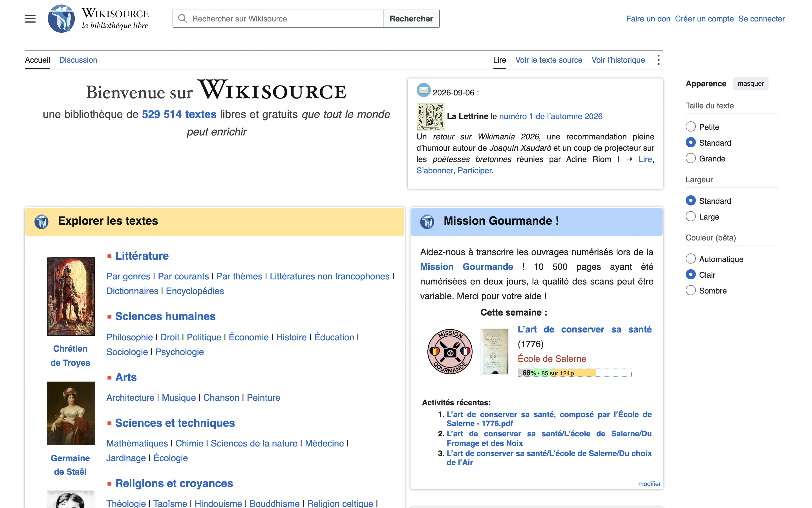Screen dimensions: 812x508
Task: Hide the Apparence panel with masquer
Action: 750,83
